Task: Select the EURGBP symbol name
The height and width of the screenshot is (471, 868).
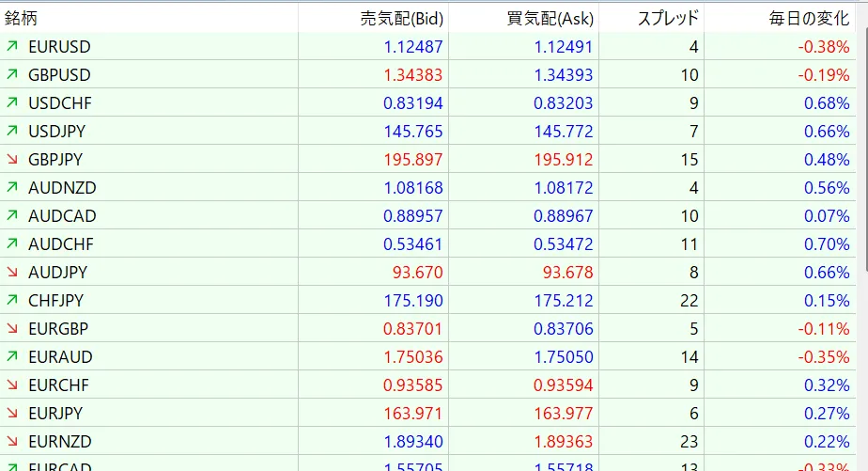Action: 58,329
